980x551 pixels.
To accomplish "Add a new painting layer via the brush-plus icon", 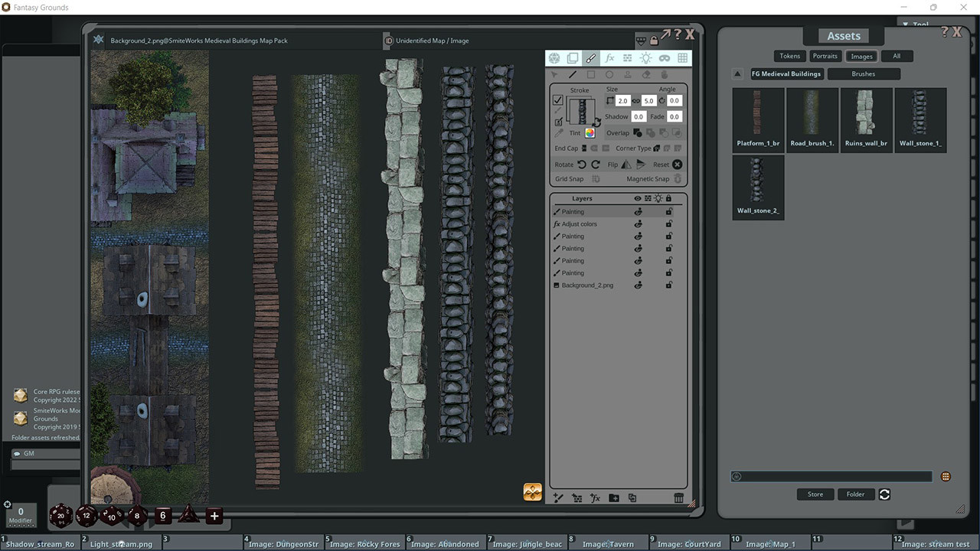I will click(557, 497).
